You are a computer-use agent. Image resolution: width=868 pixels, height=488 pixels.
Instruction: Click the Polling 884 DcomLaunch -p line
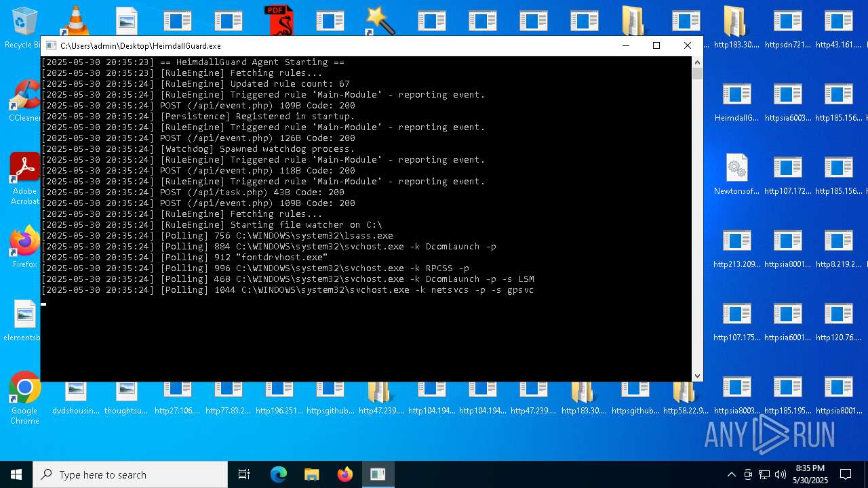click(269, 247)
